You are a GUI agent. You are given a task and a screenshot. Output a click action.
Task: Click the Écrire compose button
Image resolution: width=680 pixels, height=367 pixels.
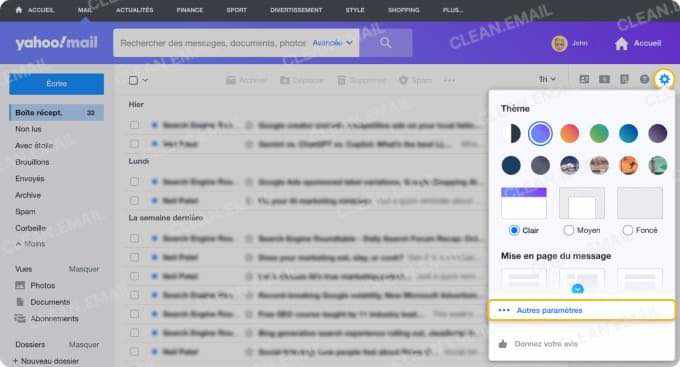[56, 84]
